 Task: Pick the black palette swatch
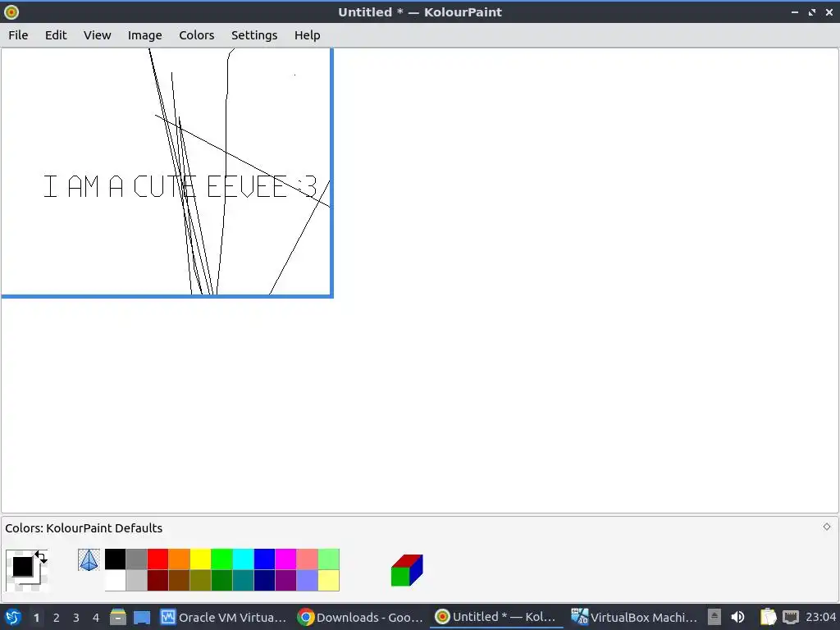pos(115,559)
